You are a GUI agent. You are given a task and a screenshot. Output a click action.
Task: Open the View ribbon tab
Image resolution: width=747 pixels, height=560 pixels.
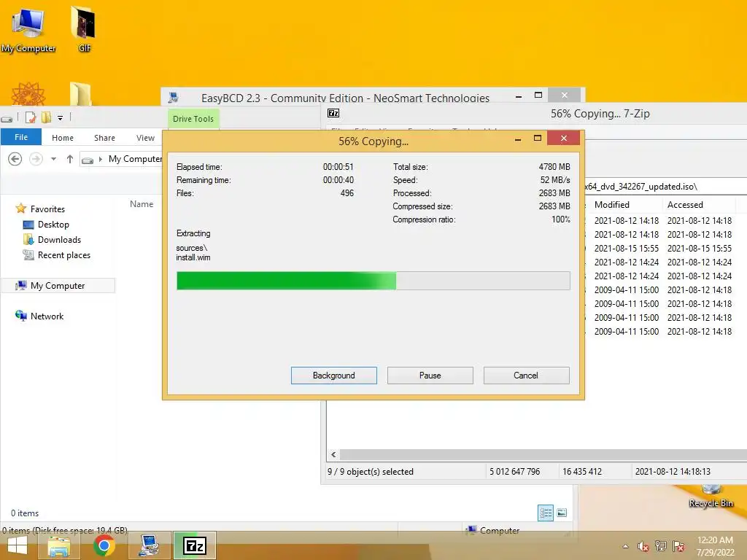145,138
